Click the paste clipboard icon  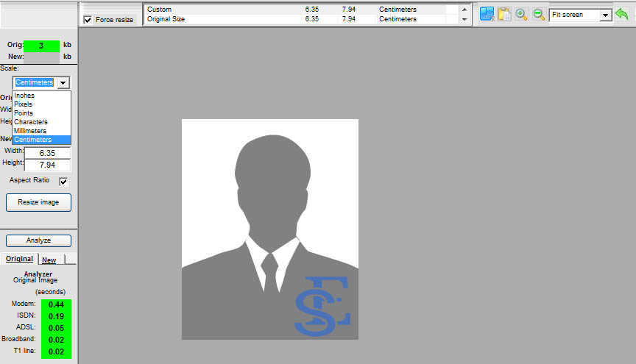504,14
